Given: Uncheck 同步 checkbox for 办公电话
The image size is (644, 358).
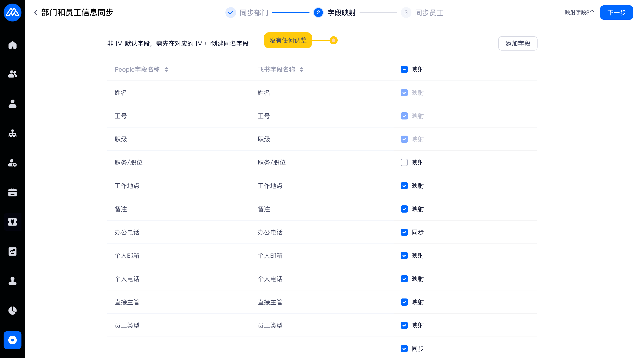Looking at the screenshot, I should point(404,232).
